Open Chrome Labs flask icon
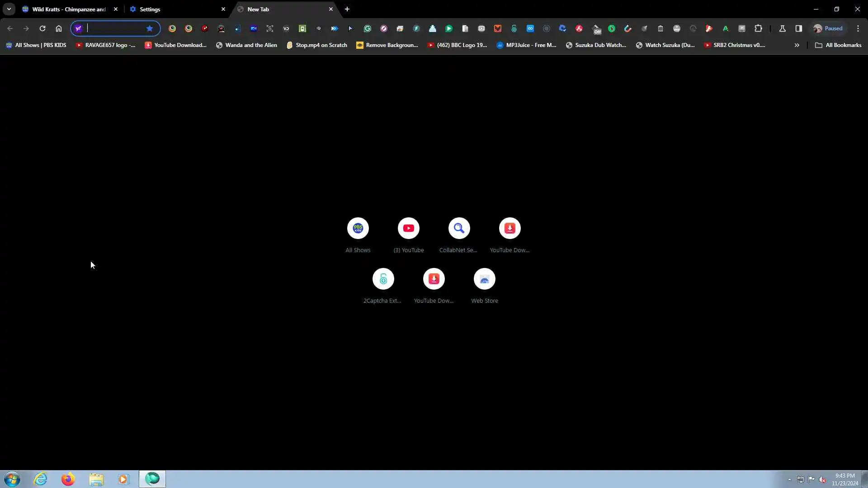This screenshot has width=868, height=488. (783, 28)
